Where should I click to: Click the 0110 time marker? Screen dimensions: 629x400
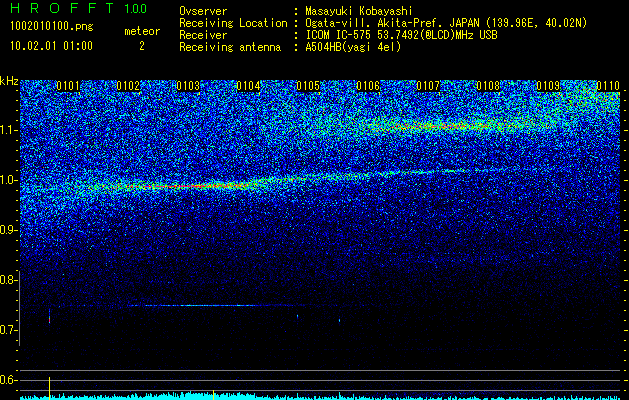pyautogui.click(x=608, y=86)
